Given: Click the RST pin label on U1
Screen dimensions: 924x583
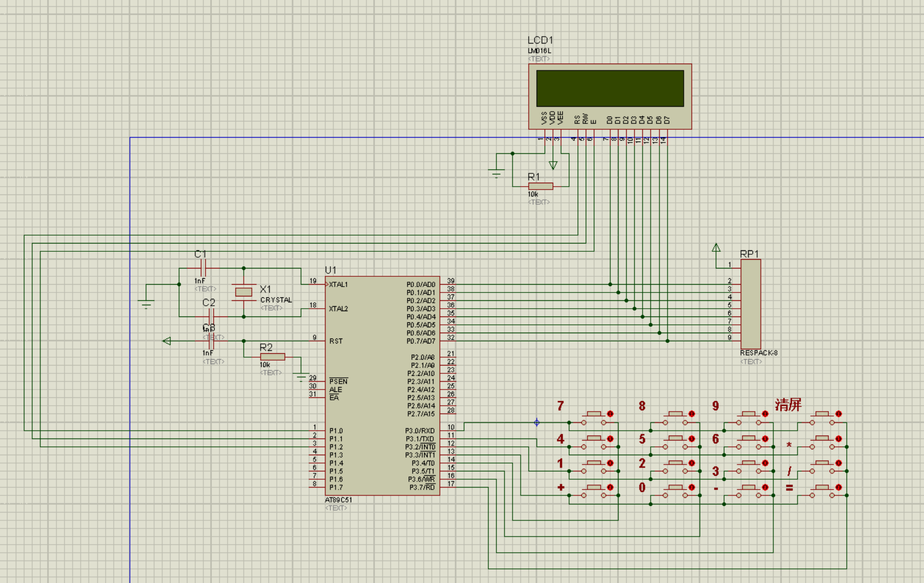Looking at the screenshot, I should [336, 341].
